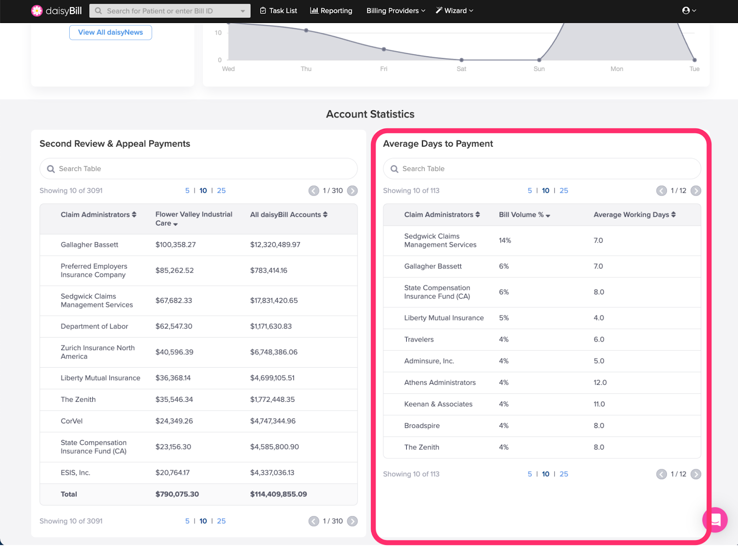Click Search Table in Average Days panel

(x=542, y=169)
